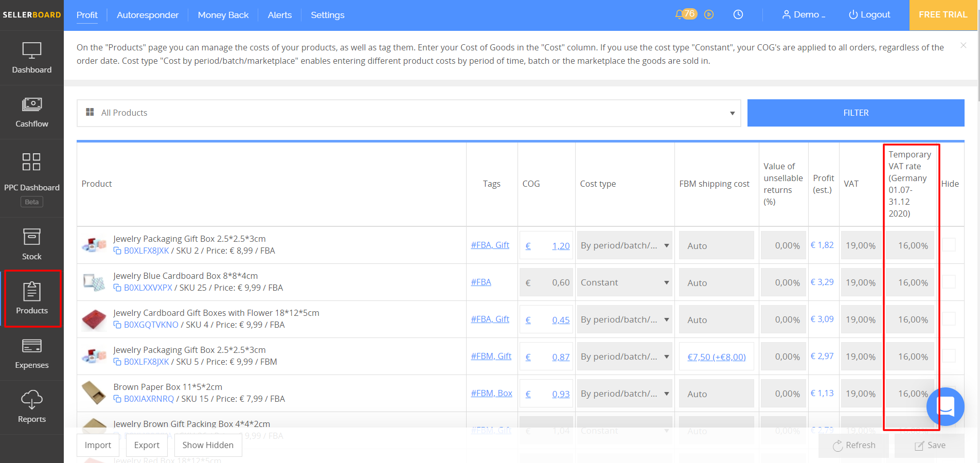Click the FREE TRIAL button
The image size is (980, 463).
click(x=943, y=15)
